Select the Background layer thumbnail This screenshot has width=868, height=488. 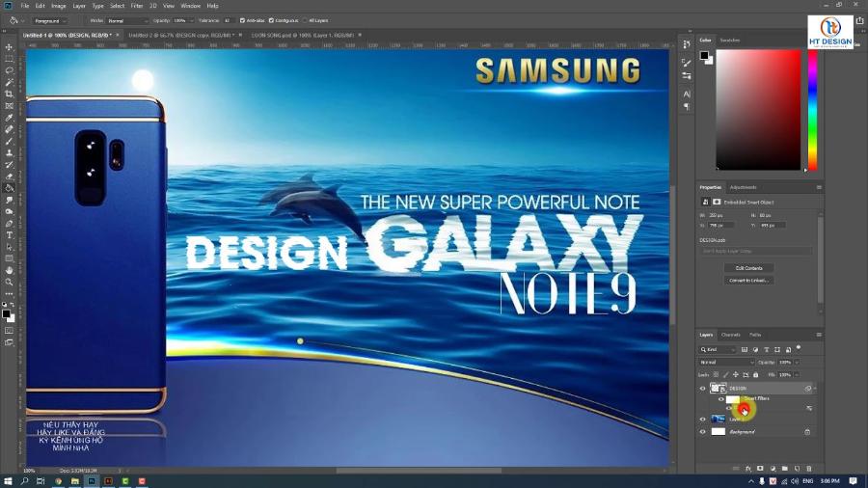tap(718, 431)
